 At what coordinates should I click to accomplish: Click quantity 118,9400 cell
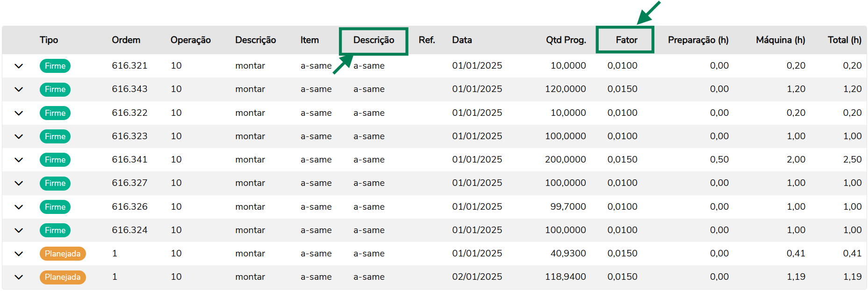click(565, 277)
